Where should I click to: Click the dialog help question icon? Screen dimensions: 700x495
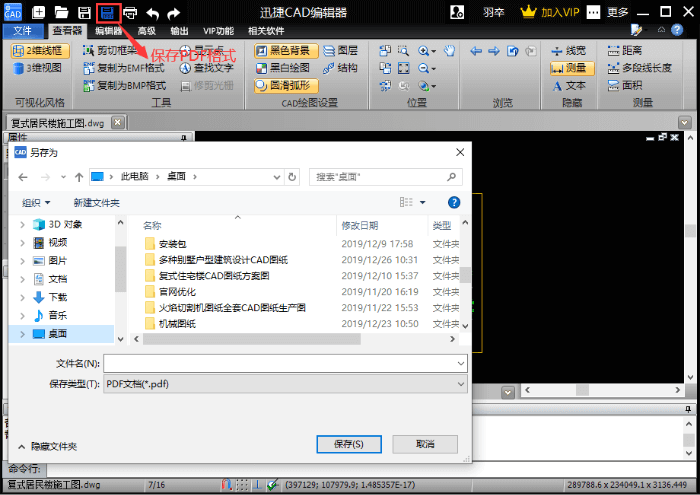(x=454, y=203)
